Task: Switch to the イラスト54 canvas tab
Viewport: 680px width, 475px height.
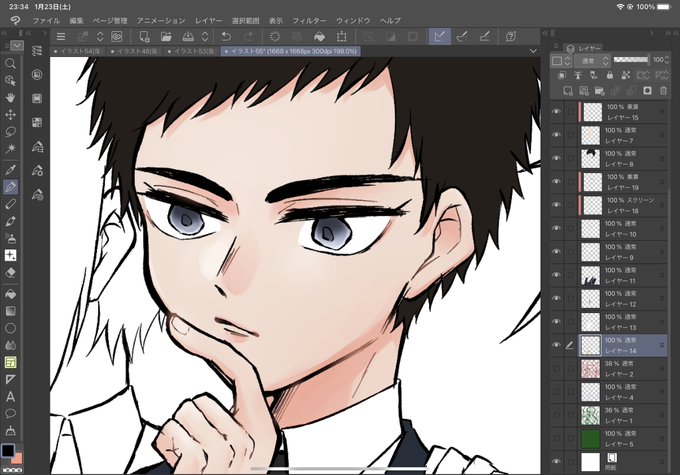Action: (x=78, y=51)
